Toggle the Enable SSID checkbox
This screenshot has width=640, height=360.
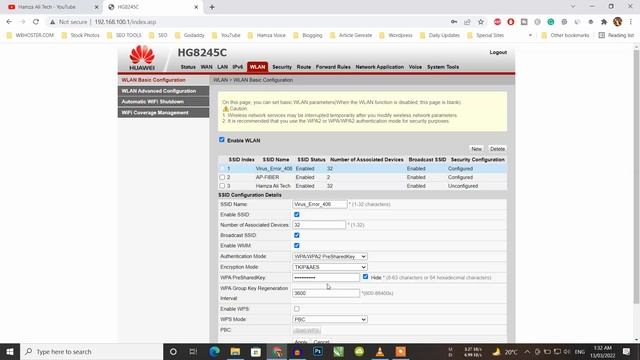tap(297, 214)
